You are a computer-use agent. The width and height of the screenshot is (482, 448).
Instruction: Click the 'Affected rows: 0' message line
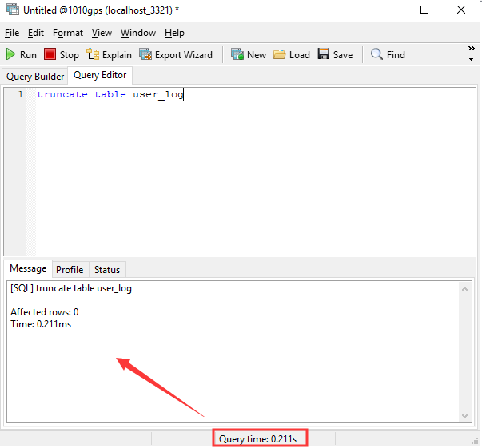click(x=45, y=312)
